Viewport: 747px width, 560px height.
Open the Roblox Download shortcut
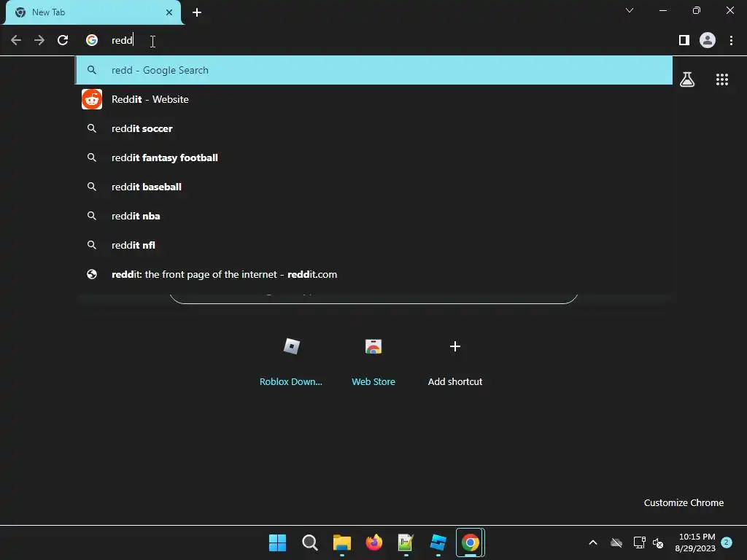pos(291,359)
